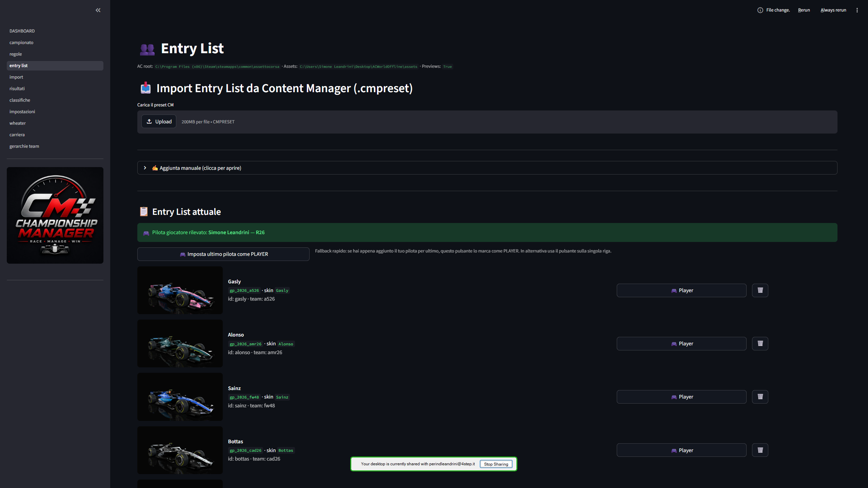Click the gp_2026_cad26 car tag
Image resolution: width=868 pixels, height=488 pixels.
coord(245,450)
